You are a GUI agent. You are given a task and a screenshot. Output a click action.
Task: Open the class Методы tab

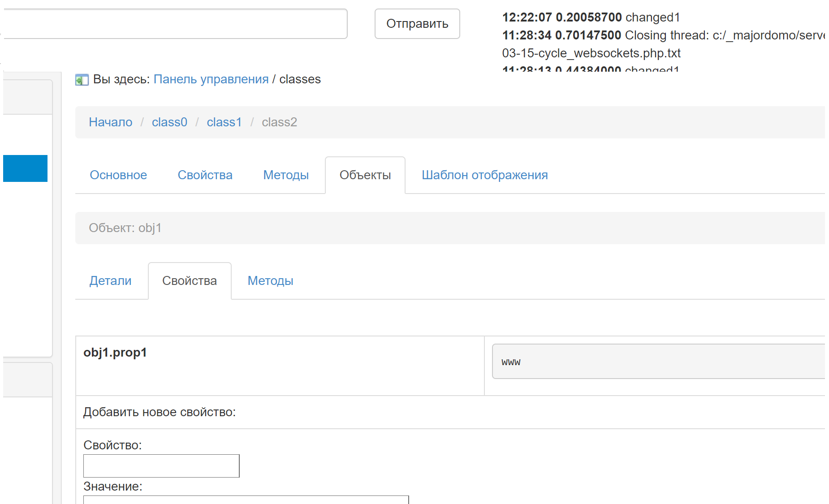(286, 175)
